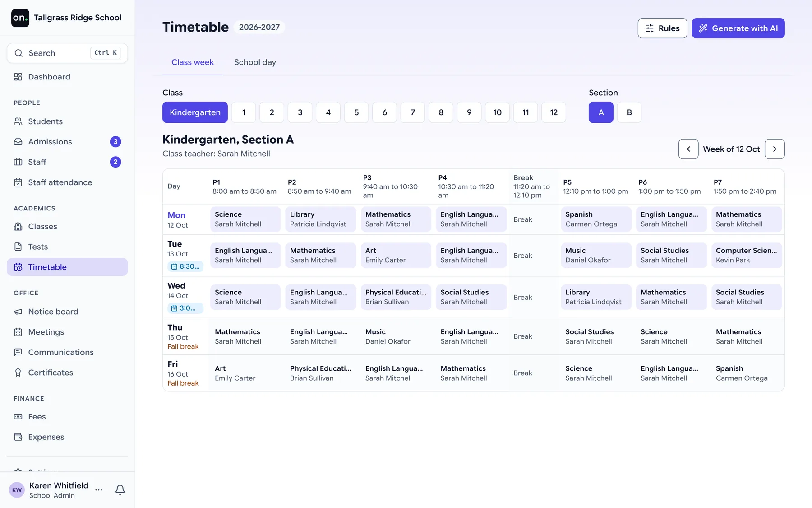Viewport: 812px width, 508px height.
Task: Switch to School day tab
Action: pyautogui.click(x=255, y=62)
